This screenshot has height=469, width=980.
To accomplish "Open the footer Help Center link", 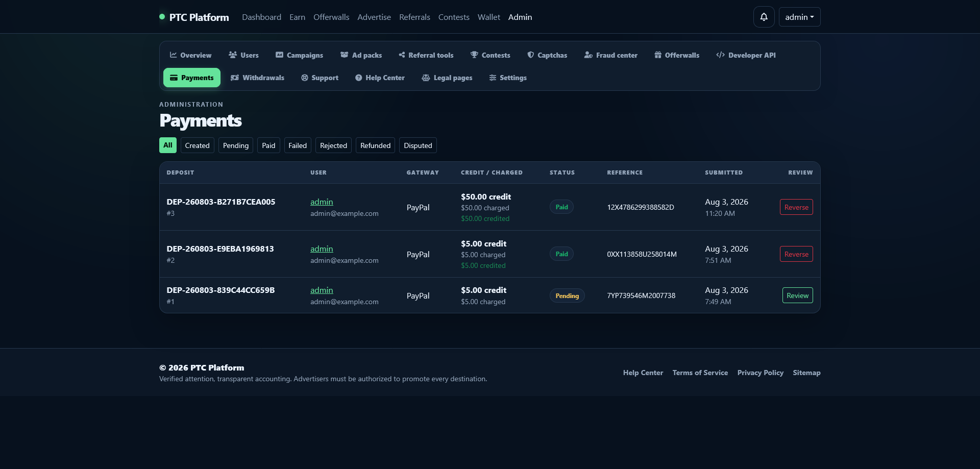I will pyautogui.click(x=643, y=373).
